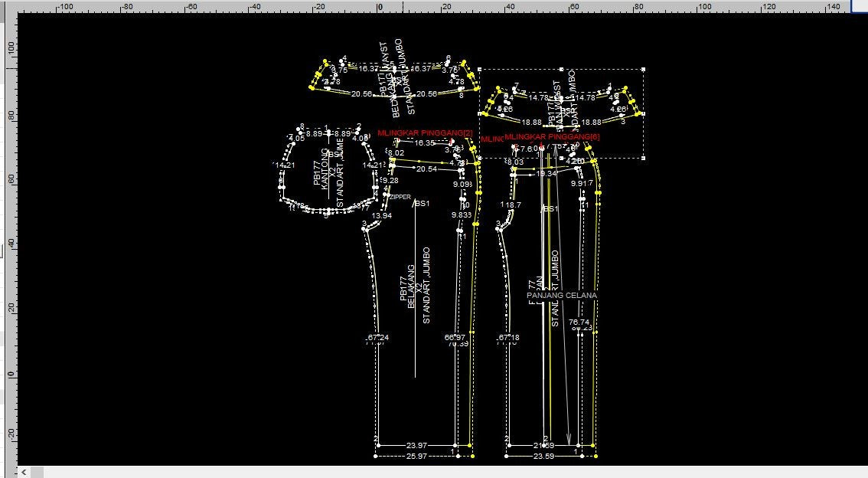The height and width of the screenshot is (478, 868).
Task: Click the 13.94 crotch measurement value
Action: (381, 216)
